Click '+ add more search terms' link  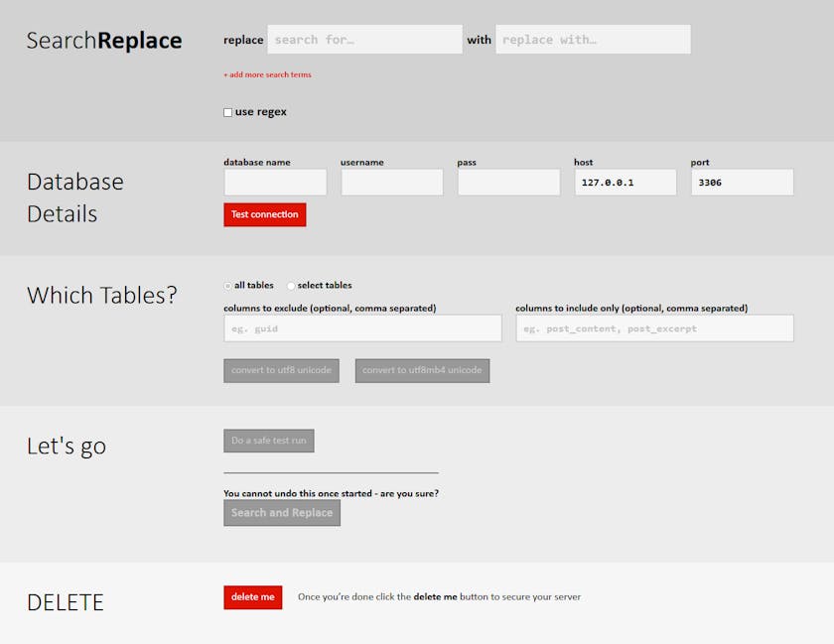(267, 74)
